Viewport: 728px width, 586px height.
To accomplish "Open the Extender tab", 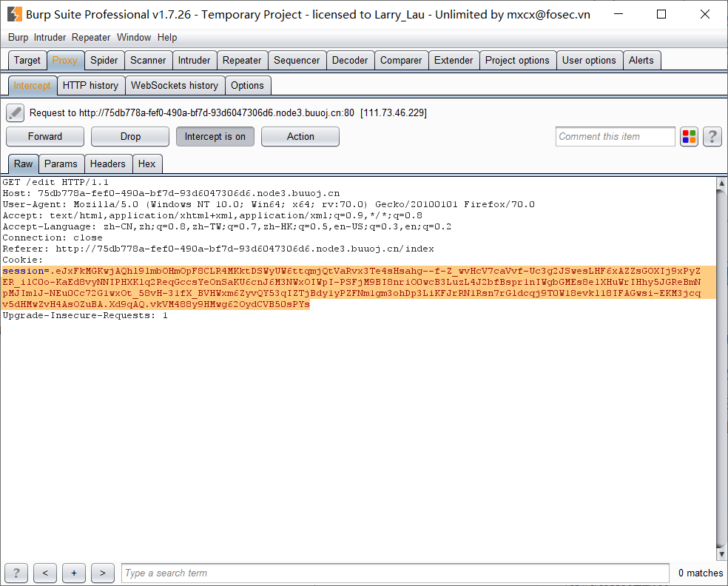I will point(454,61).
